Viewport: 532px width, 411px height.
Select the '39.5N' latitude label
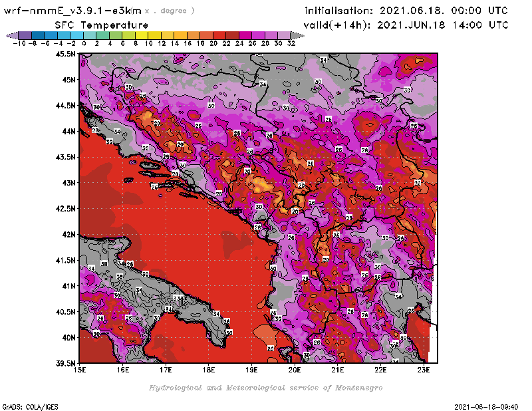[65, 364]
